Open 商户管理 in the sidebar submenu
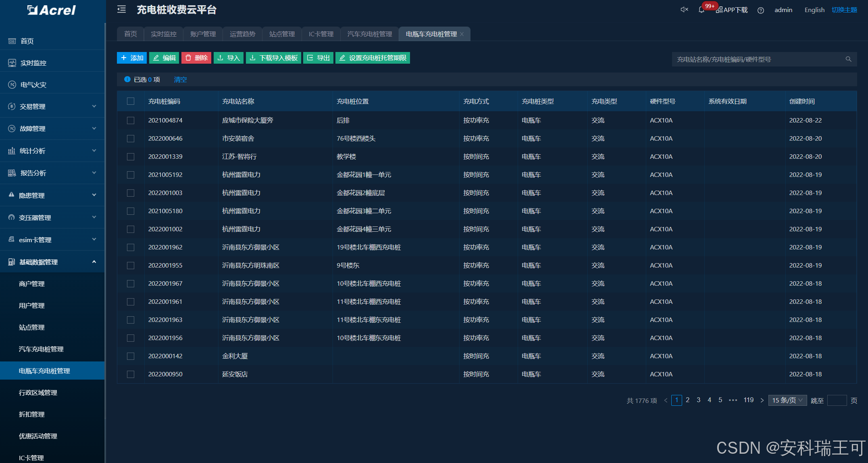 (x=32, y=284)
